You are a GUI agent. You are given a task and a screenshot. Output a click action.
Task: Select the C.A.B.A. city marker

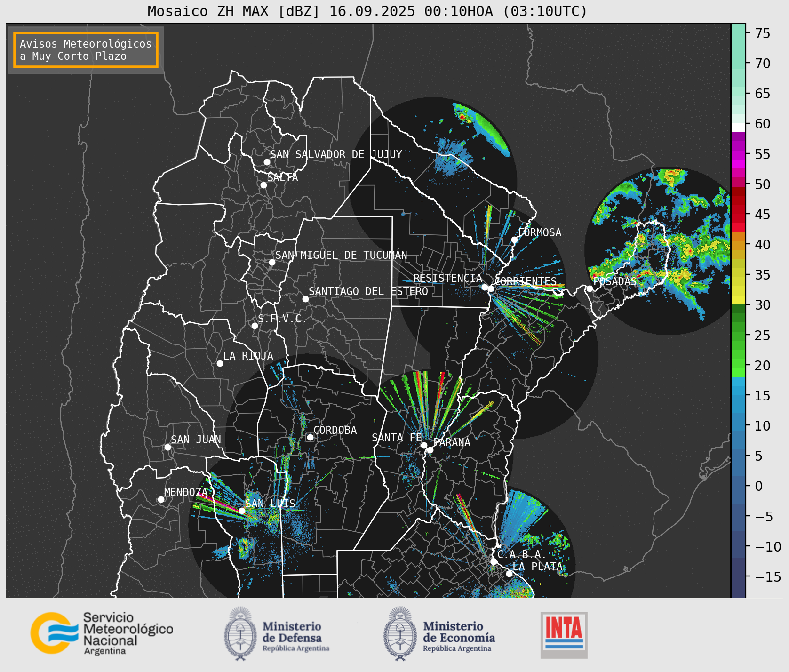pos(494,561)
